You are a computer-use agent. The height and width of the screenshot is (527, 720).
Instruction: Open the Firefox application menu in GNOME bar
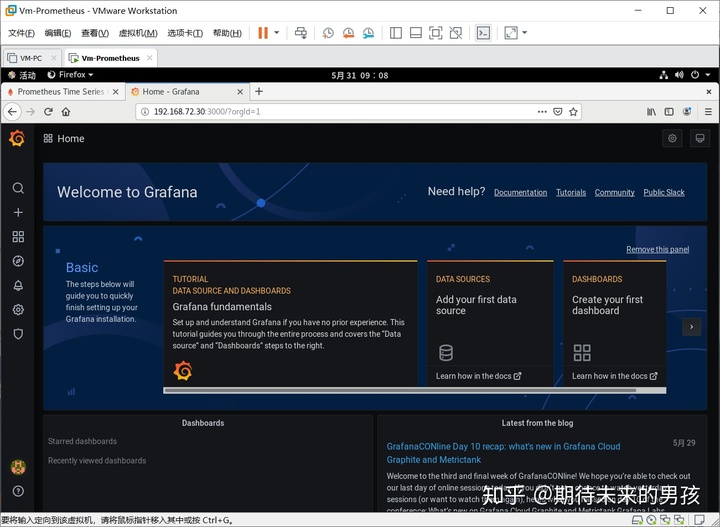click(71, 74)
